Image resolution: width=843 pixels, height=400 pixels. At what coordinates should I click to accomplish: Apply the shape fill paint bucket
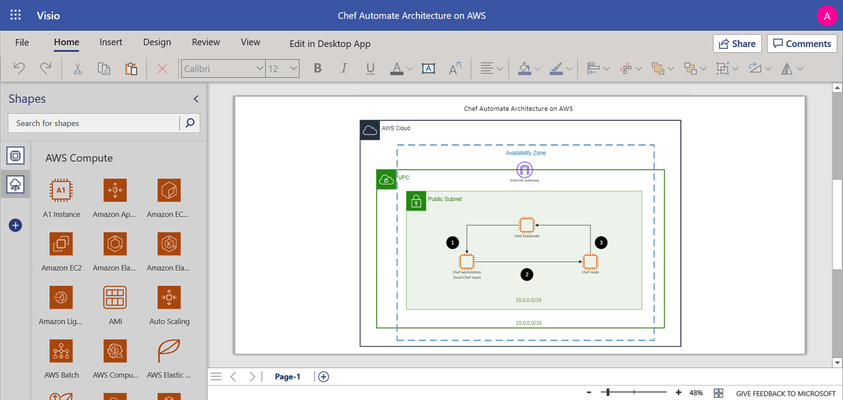[524, 68]
